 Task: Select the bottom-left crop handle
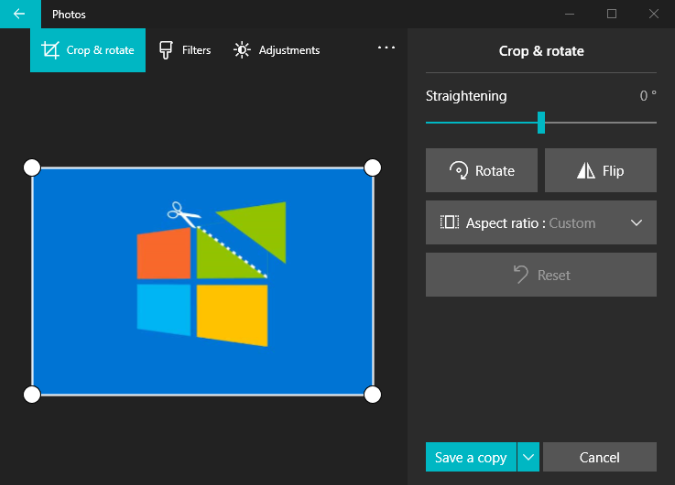[x=32, y=394]
